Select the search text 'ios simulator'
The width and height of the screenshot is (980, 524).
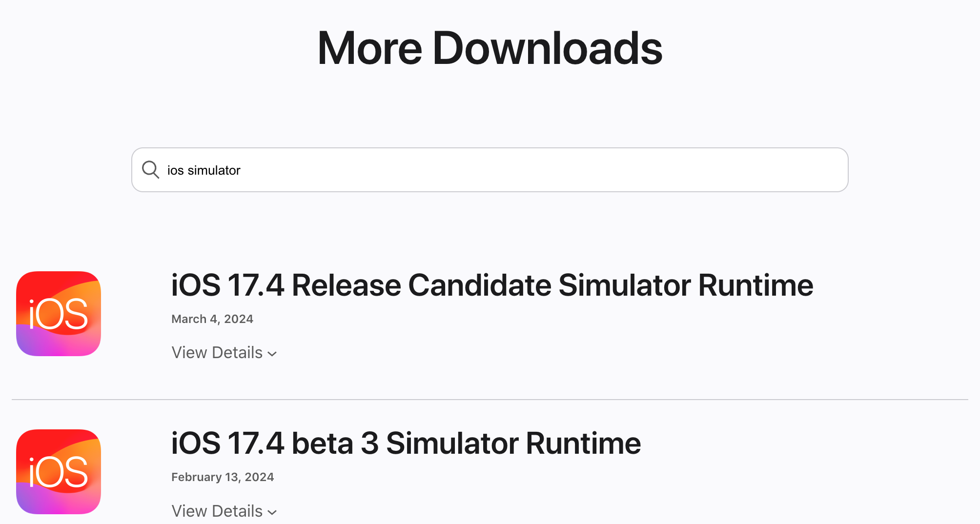pos(204,170)
